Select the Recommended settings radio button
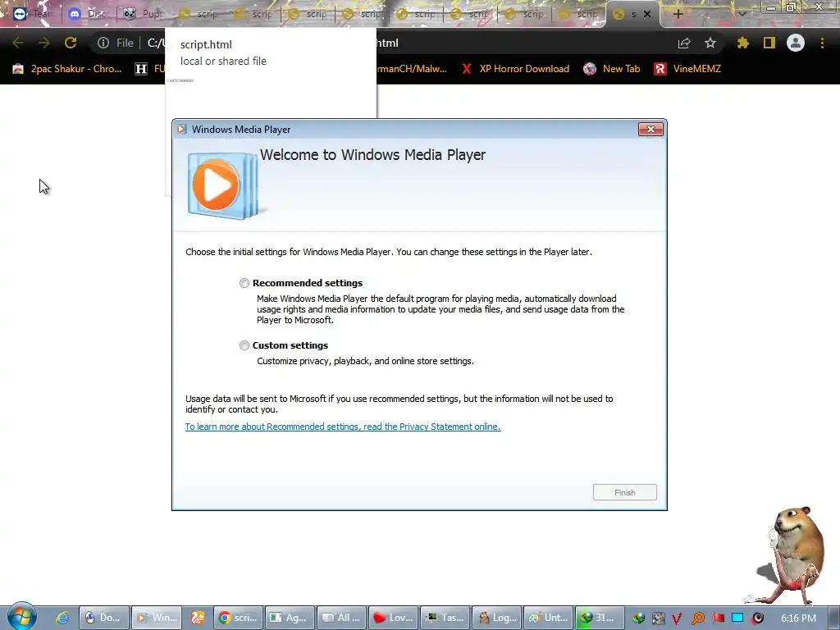Viewport: 840px width, 630px height. pyautogui.click(x=244, y=283)
